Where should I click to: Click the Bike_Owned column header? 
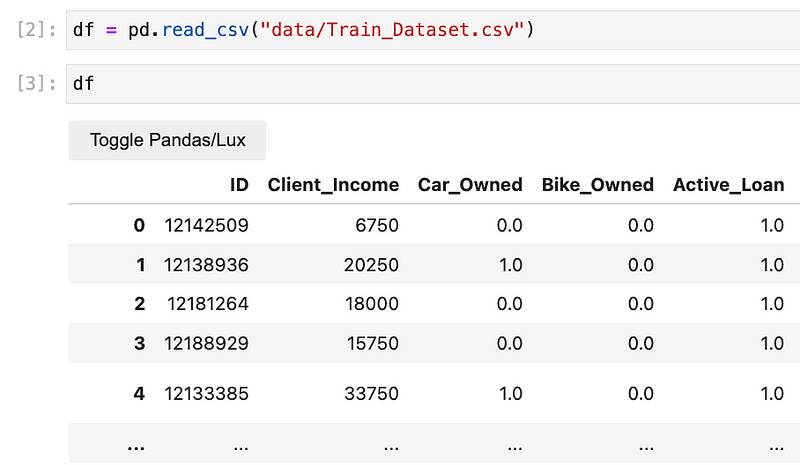[597, 185]
